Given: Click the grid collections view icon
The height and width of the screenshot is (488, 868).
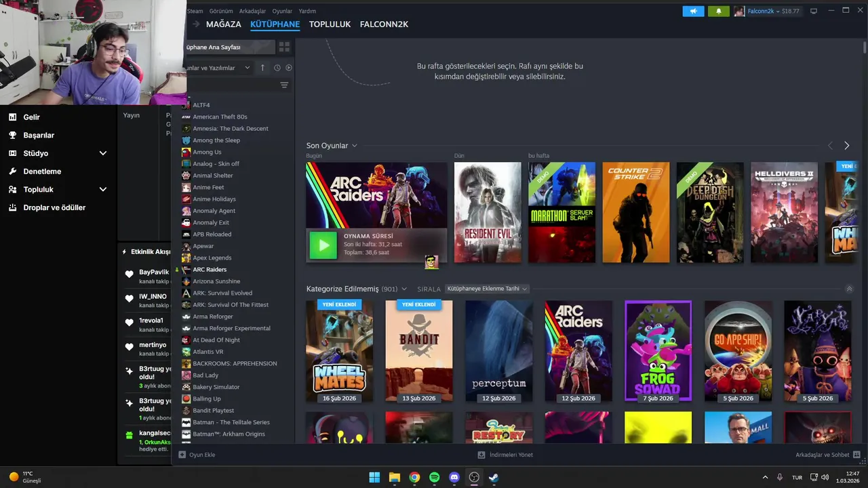Looking at the screenshot, I should point(284,47).
